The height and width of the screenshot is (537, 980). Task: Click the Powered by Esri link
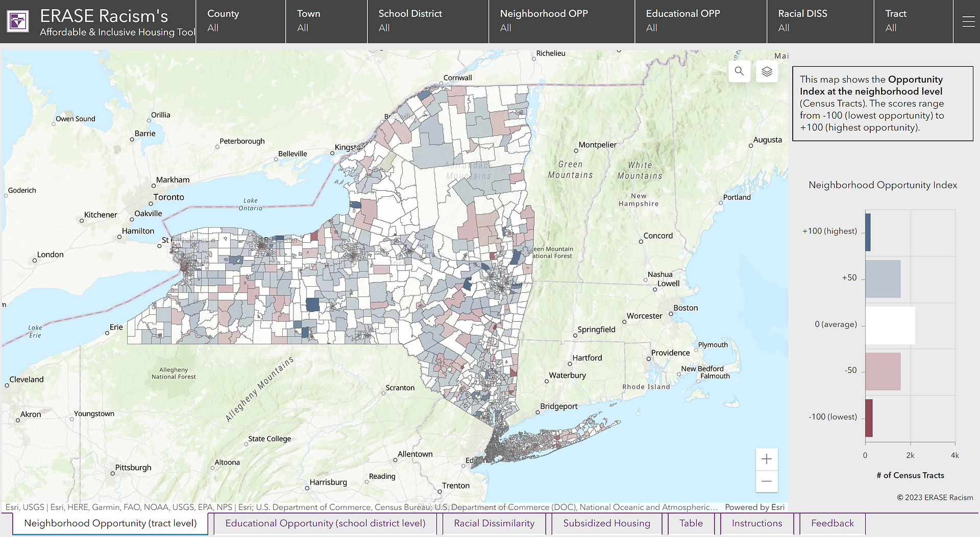point(755,507)
